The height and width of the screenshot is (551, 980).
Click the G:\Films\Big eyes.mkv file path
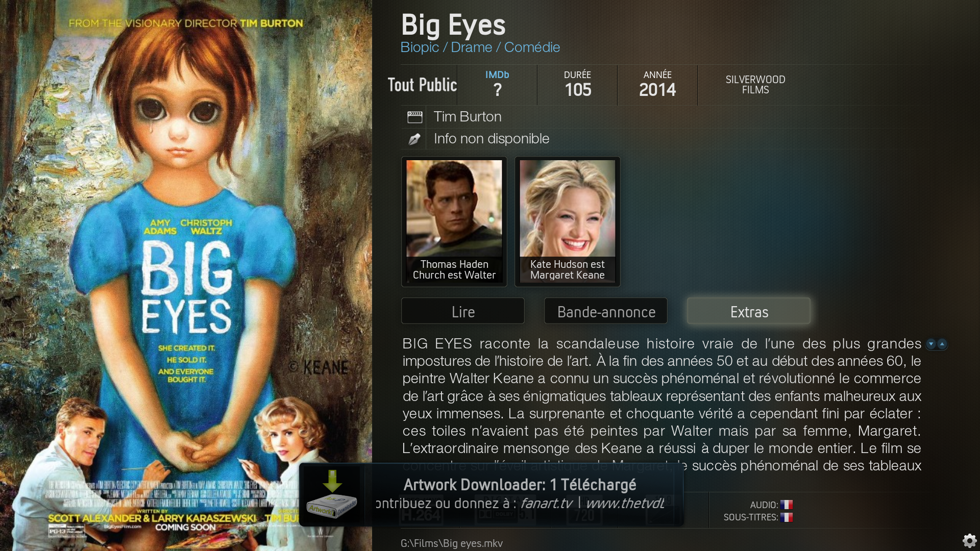click(452, 543)
